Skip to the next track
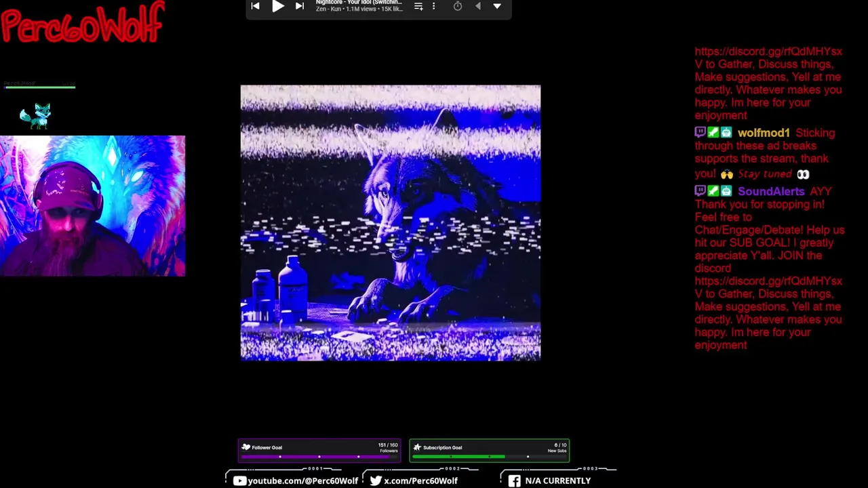 300,6
